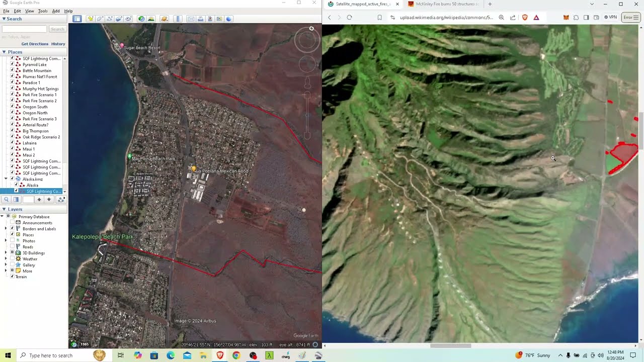Viewport: 644px width, 362px height.
Task: Uncheck the Borders and Labels checkbox
Action: tap(13, 229)
